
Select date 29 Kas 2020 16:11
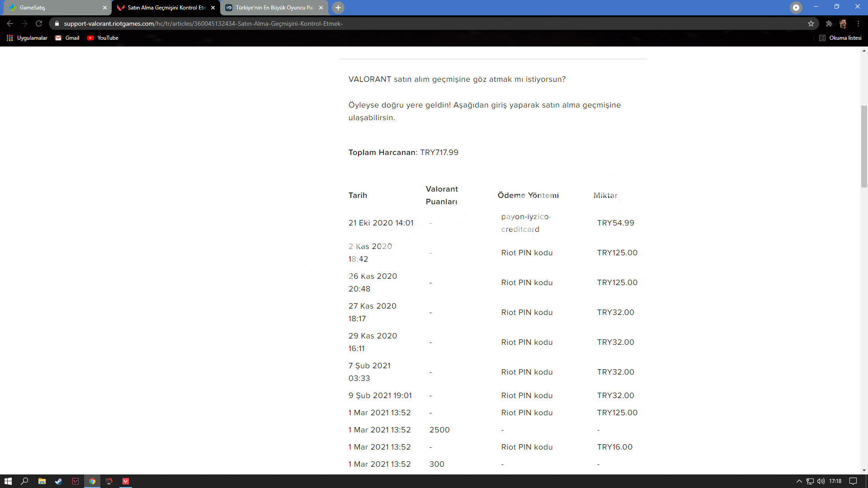[x=373, y=342]
